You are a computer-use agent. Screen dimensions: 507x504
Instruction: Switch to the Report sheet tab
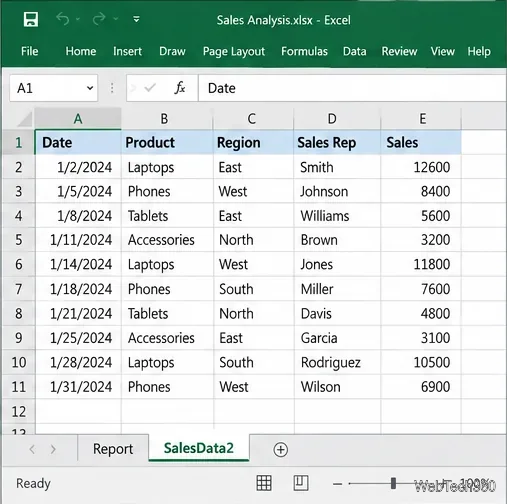(x=113, y=449)
